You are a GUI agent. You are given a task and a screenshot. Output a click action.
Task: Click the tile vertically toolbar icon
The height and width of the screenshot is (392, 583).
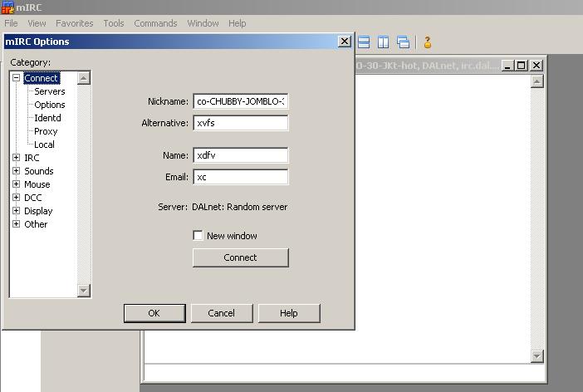(383, 42)
